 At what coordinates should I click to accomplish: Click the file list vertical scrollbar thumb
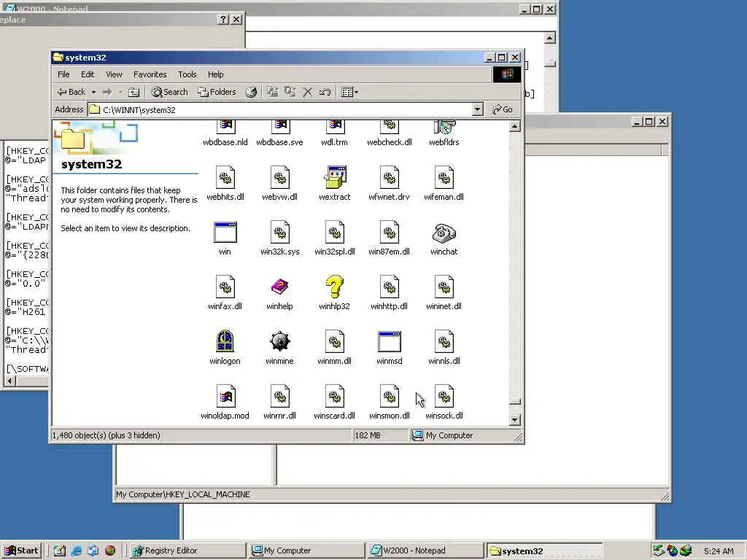point(514,402)
